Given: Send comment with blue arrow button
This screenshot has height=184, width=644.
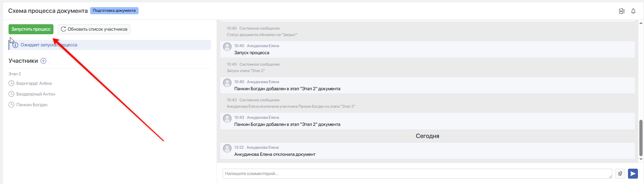Looking at the screenshot, I should click(633, 174).
